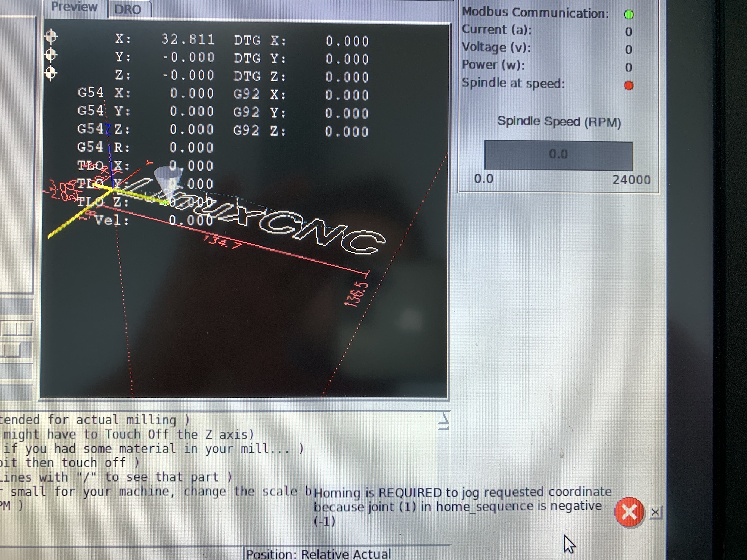Screen dimensions: 747x560
Task: Select the G92 Z offset value
Action: tap(347, 132)
